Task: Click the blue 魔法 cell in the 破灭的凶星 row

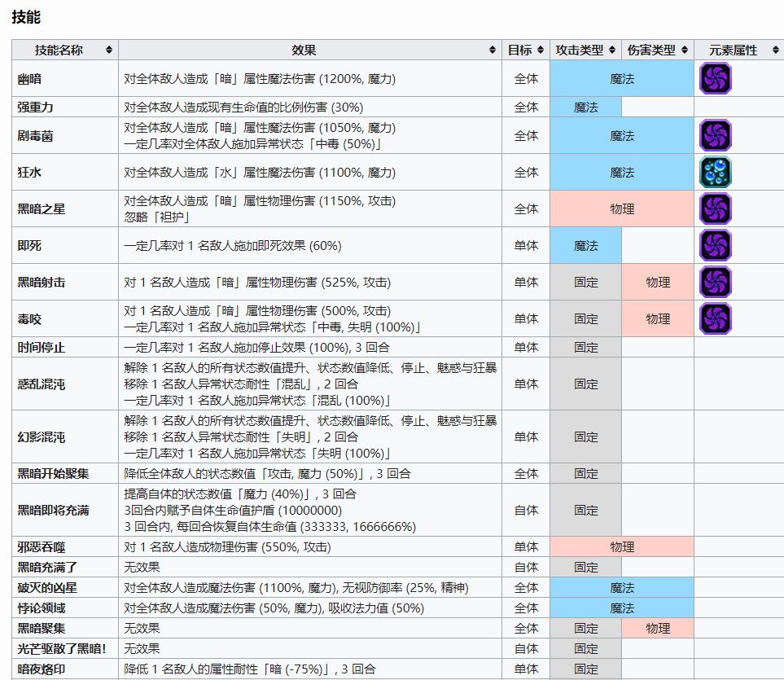Action: (622, 587)
